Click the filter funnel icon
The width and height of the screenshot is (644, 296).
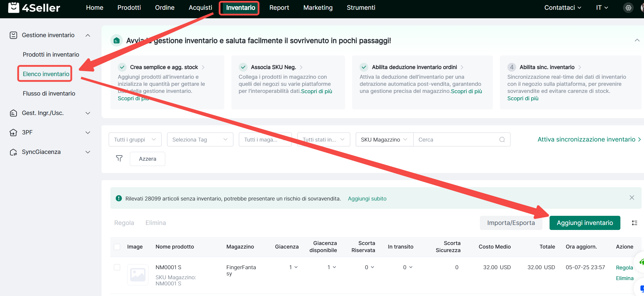(x=119, y=159)
